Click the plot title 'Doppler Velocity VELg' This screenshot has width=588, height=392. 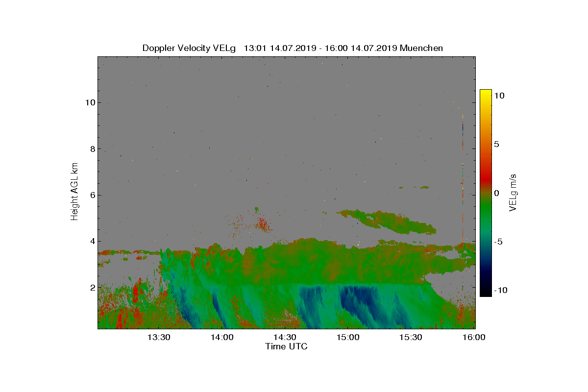[x=189, y=48]
